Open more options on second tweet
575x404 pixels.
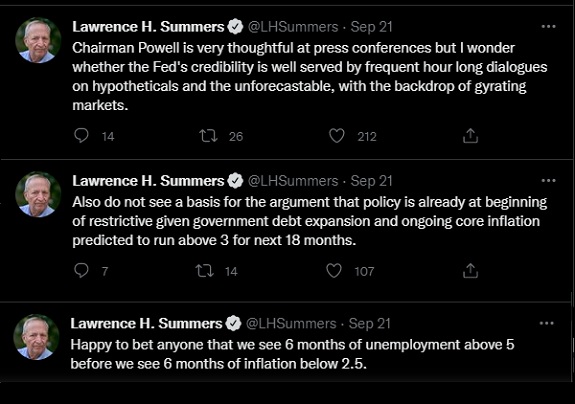[548, 180]
